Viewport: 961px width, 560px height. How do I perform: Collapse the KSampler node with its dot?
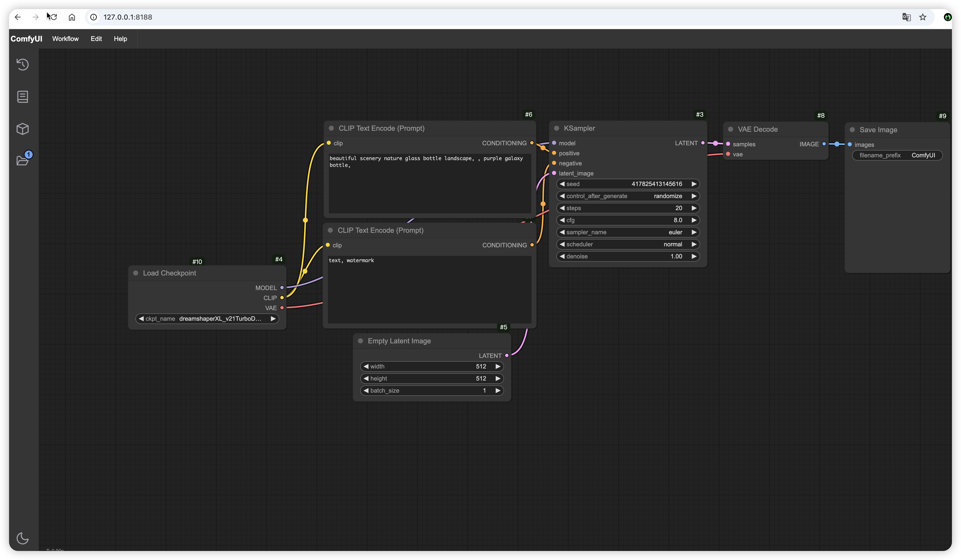[556, 128]
